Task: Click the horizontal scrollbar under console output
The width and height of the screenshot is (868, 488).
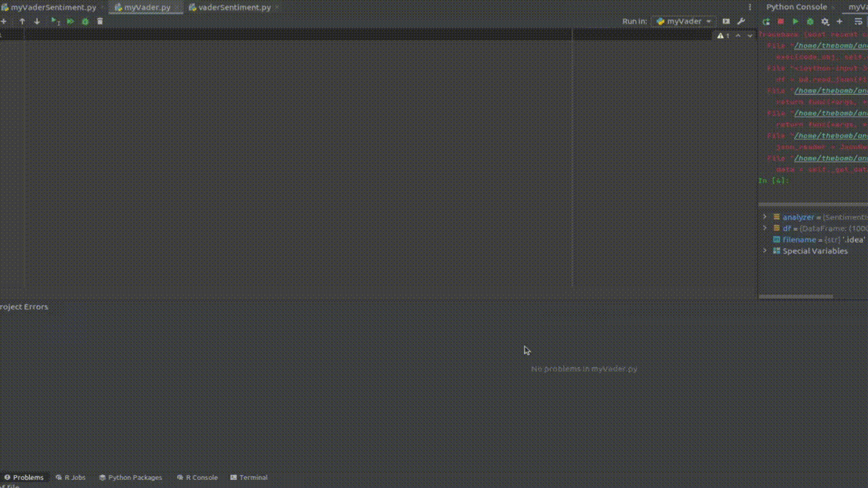Action: tap(813, 205)
